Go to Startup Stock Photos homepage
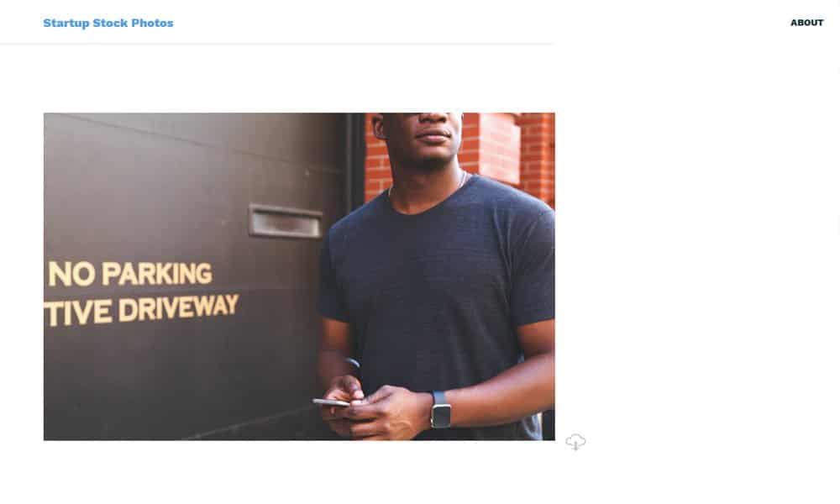840x504 pixels. point(108,23)
